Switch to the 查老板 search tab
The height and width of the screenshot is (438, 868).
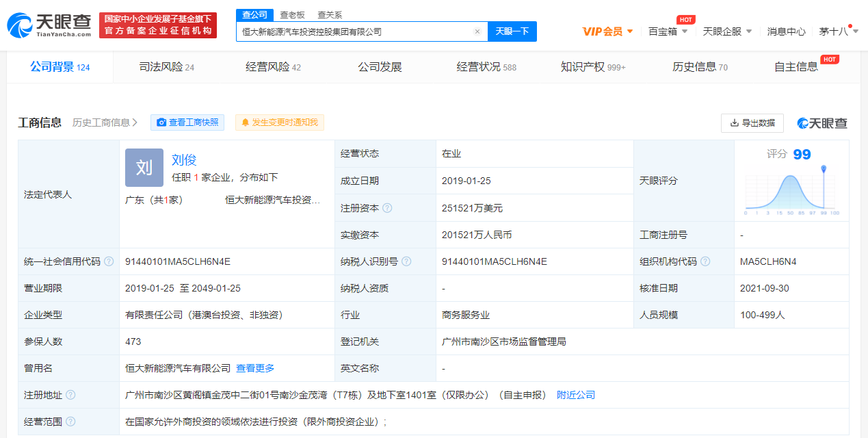click(x=291, y=14)
